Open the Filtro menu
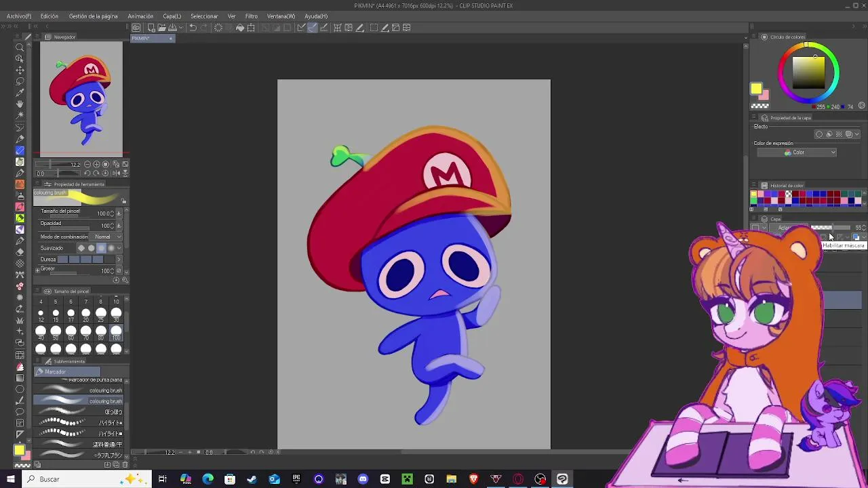The width and height of the screenshot is (868, 488). (x=251, y=16)
